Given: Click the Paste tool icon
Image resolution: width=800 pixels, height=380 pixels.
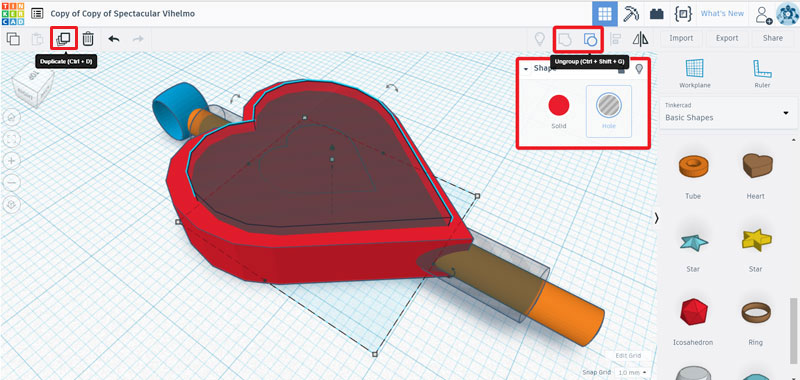Looking at the screenshot, I should click(x=38, y=39).
